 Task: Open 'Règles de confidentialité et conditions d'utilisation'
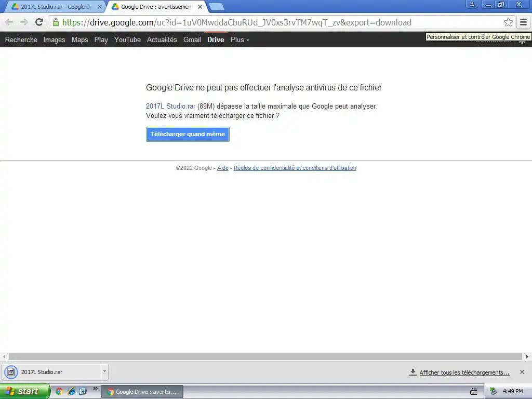(295, 168)
